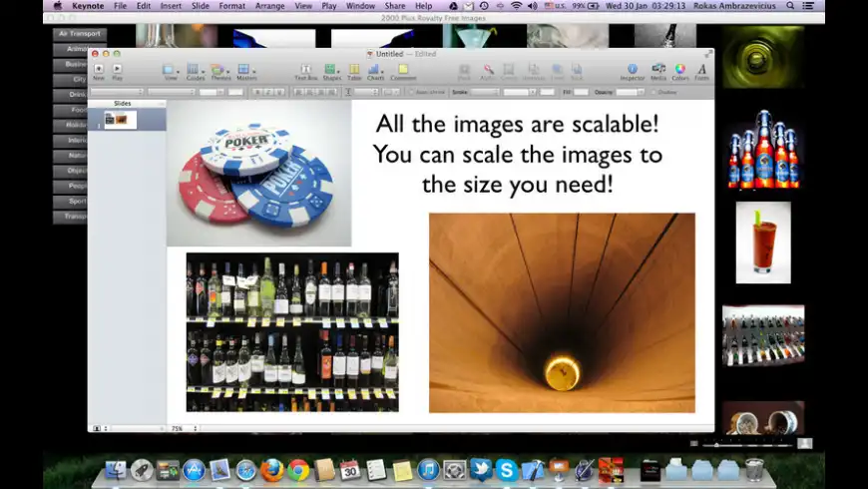Select the beer bottles thumbnail in background
This screenshot has height=489, width=868.
tap(763, 149)
